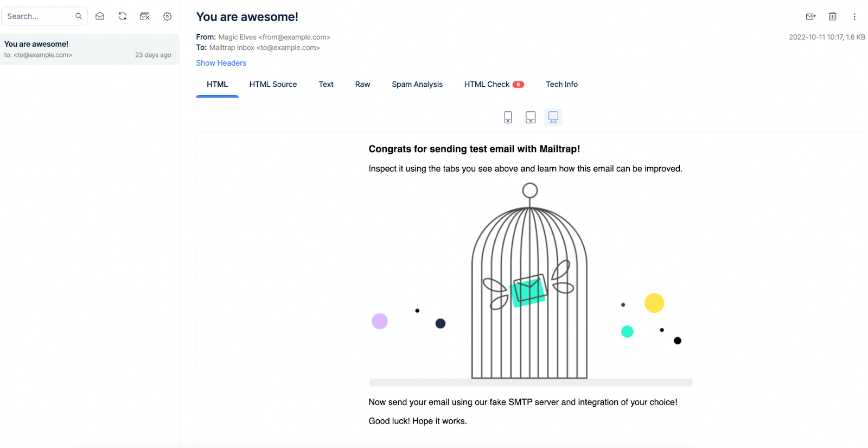
Task: Click the refresh inbox icon
Action: coord(123,16)
